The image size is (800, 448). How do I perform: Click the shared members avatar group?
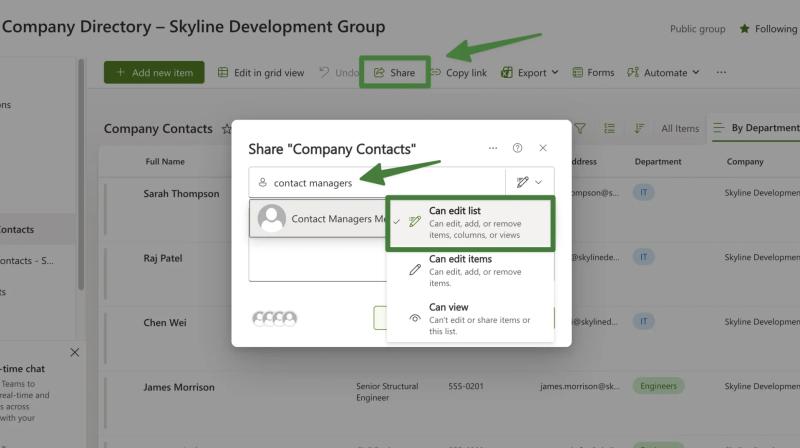(274, 318)
